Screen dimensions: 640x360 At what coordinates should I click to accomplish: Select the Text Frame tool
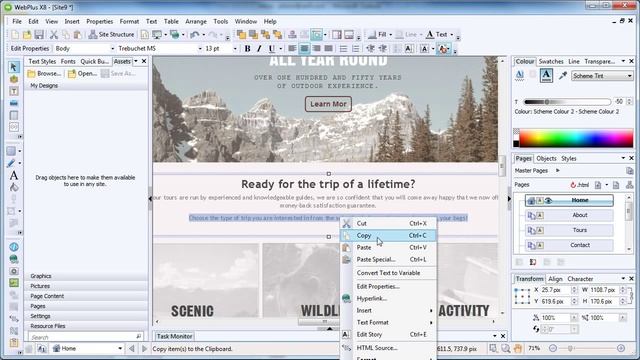[x=13, y=91]
